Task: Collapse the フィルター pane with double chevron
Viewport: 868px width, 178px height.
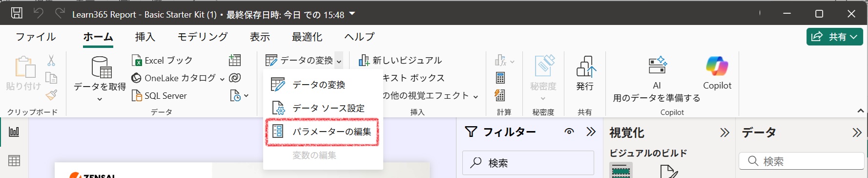Action: click(x=591, y=132)
